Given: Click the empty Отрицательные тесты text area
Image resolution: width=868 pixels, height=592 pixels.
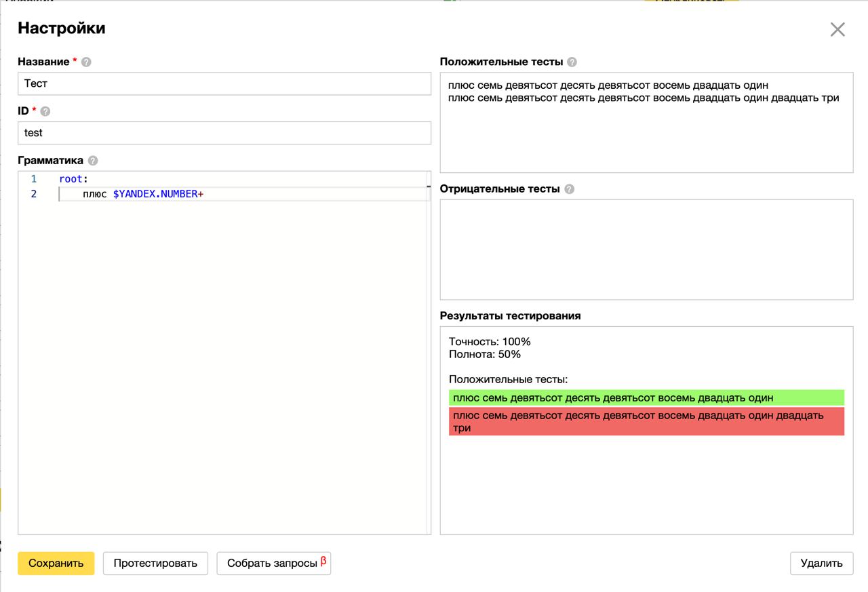Looking at the screenshot, I should click(646, 250).
